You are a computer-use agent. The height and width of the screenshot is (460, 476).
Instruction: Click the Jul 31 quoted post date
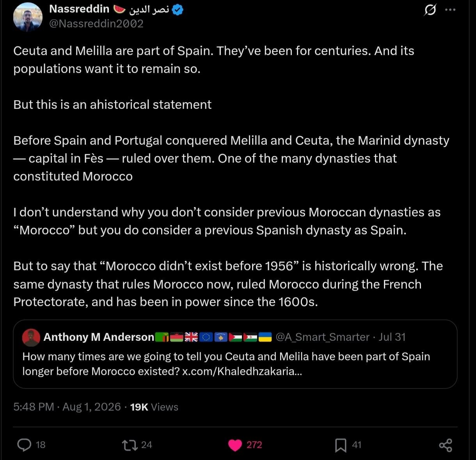pos(392,337)
